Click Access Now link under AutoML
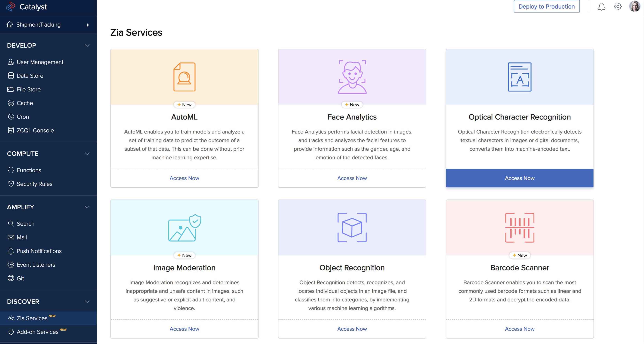 click(x=184, y=178)
